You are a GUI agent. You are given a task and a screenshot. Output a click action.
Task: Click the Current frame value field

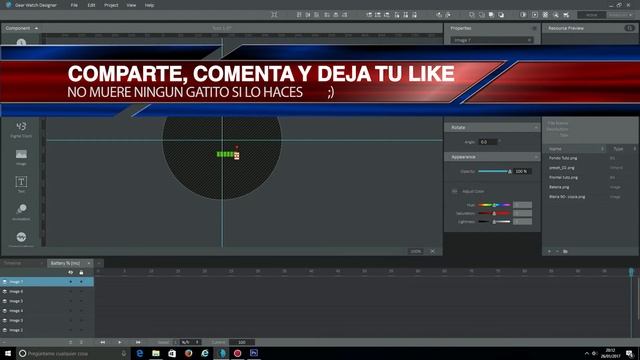(x=242, y=342)
